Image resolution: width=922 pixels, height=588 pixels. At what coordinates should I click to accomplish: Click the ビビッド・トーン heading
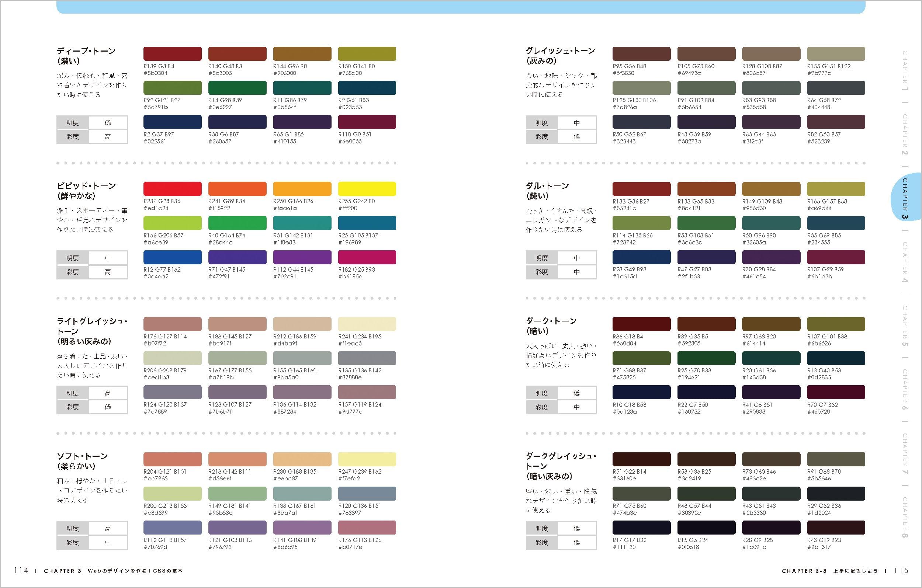pos(86,186)
